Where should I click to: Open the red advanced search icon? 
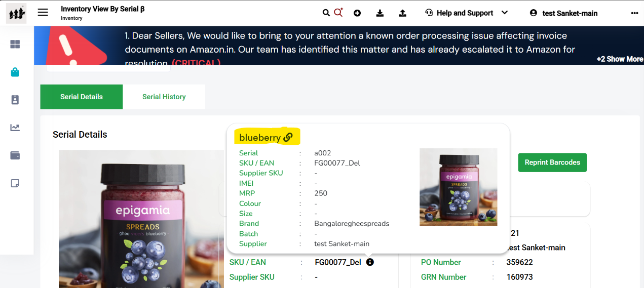[338, 12]
